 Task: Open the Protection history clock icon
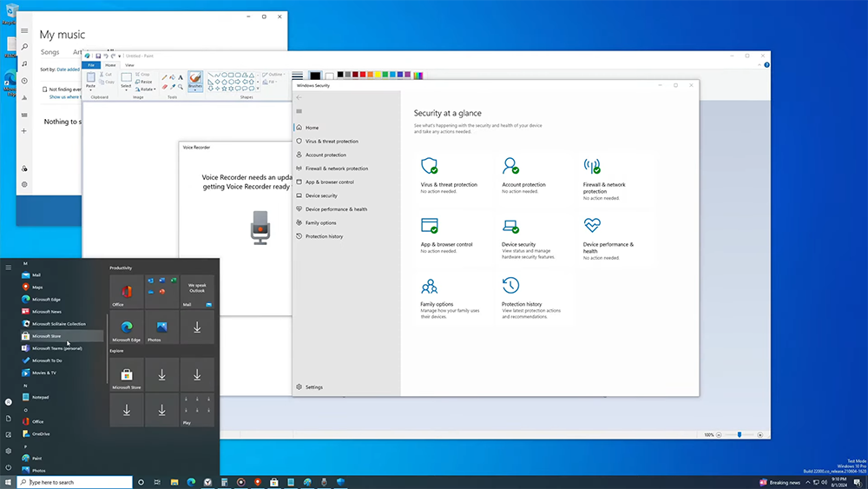point(510,286)
